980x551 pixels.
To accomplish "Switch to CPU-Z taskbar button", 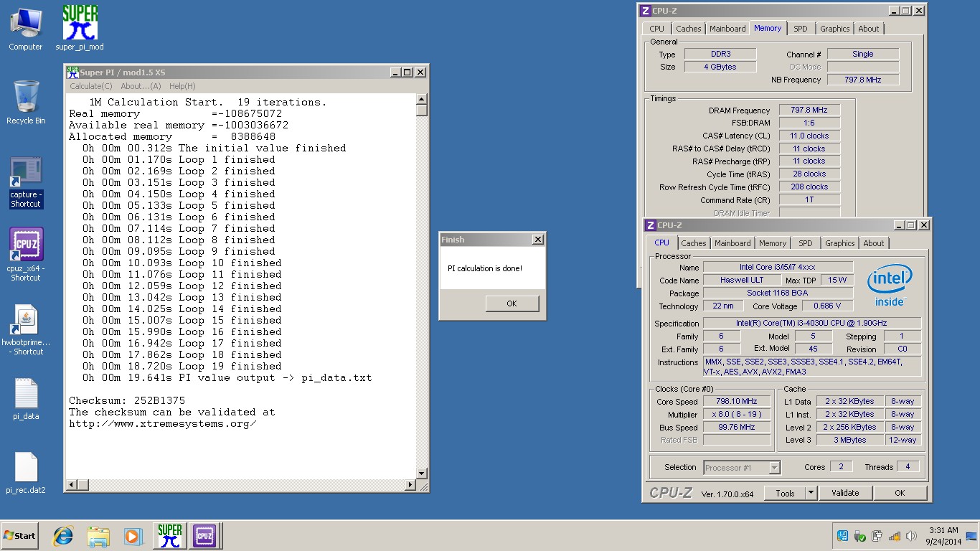I will click(x=204, y=536).
